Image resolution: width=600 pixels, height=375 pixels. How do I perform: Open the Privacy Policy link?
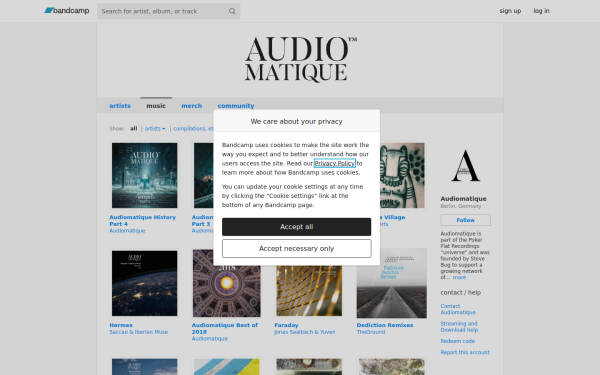[335, 163]
